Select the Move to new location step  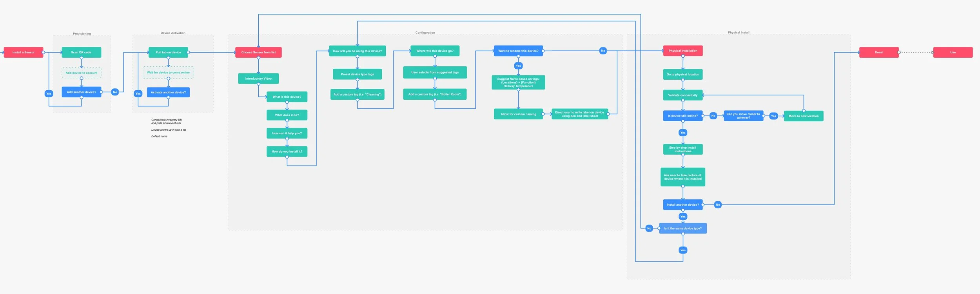tap(804, 116)
